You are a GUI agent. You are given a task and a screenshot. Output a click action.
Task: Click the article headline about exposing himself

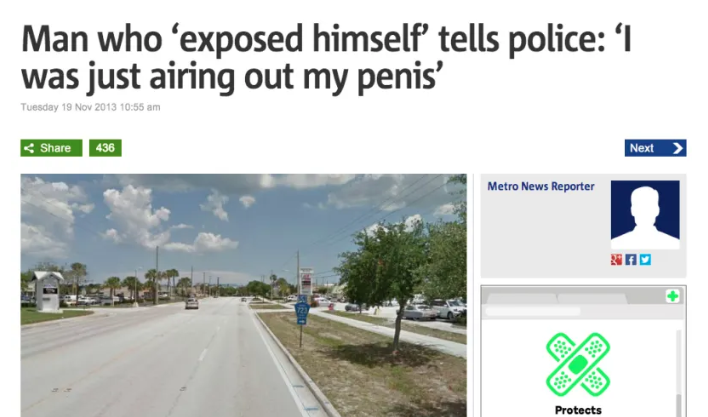[326, 58]
